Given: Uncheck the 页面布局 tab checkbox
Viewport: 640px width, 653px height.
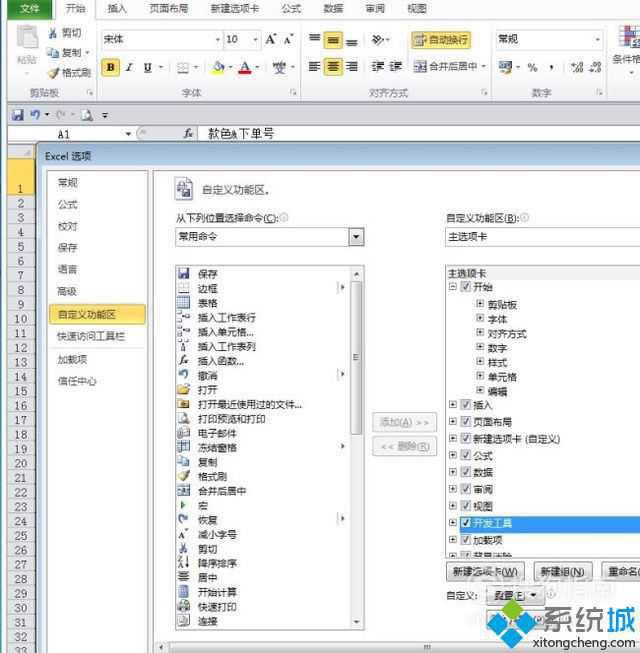Looking at the screenshot, I should point(466,421).
